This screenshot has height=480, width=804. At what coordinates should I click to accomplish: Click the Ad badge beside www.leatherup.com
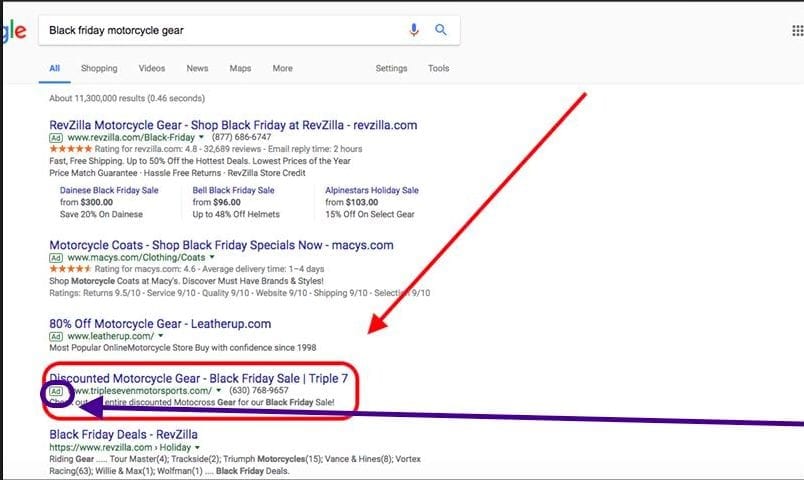(x=56, y=336)
